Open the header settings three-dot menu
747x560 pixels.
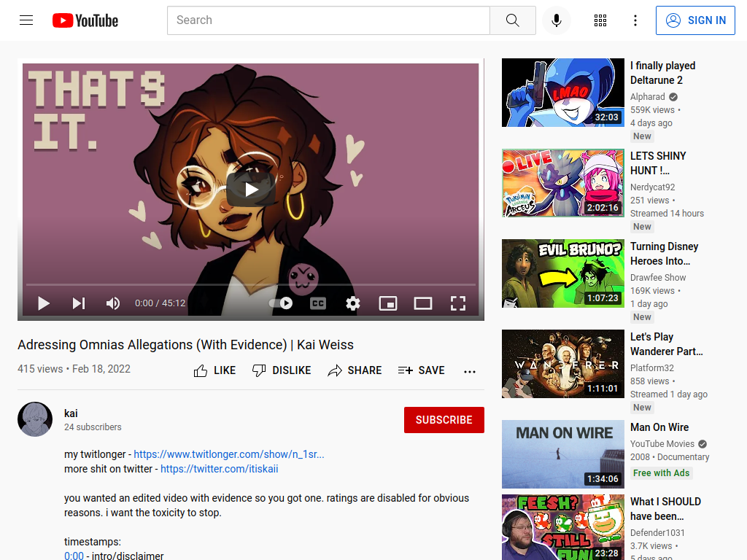(x=635, y=20)
